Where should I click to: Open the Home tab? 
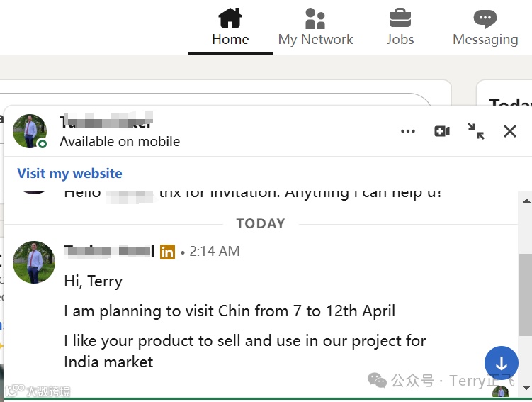pyautogui.click(x=230, y=28)
